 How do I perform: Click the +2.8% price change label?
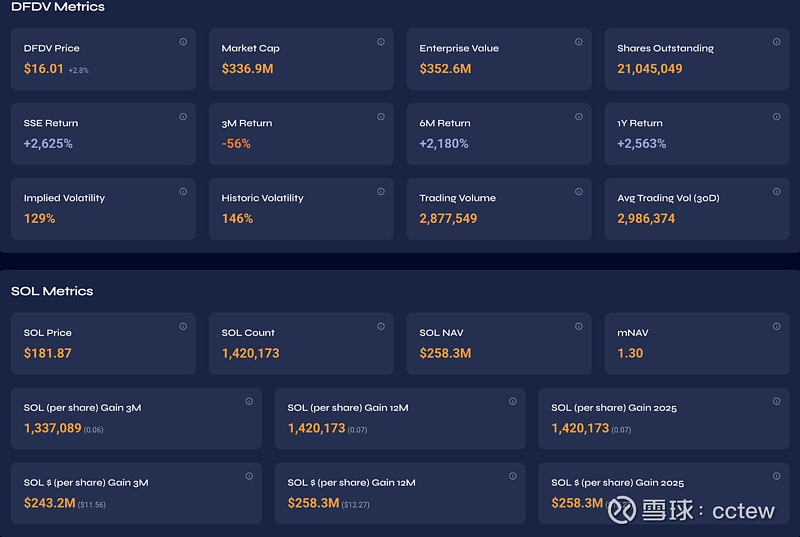79,70
